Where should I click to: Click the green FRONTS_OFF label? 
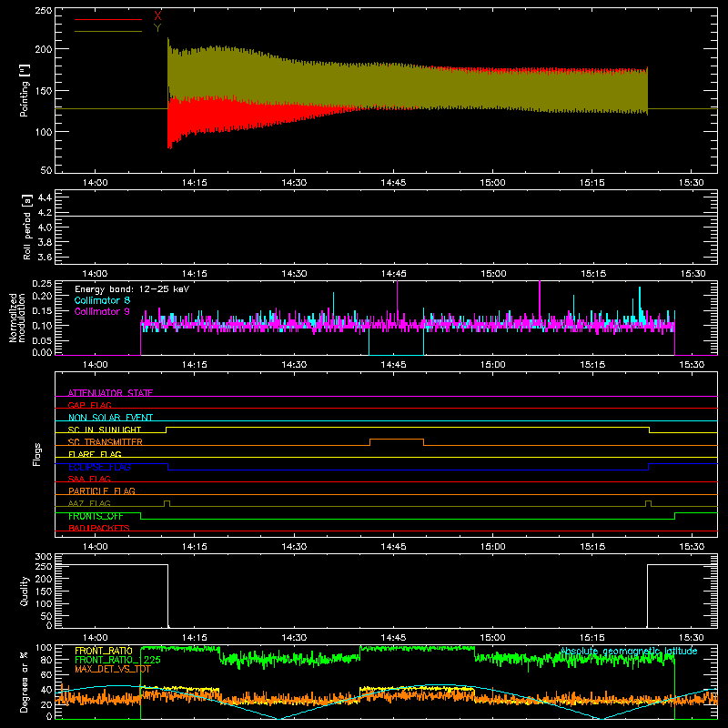96,516
